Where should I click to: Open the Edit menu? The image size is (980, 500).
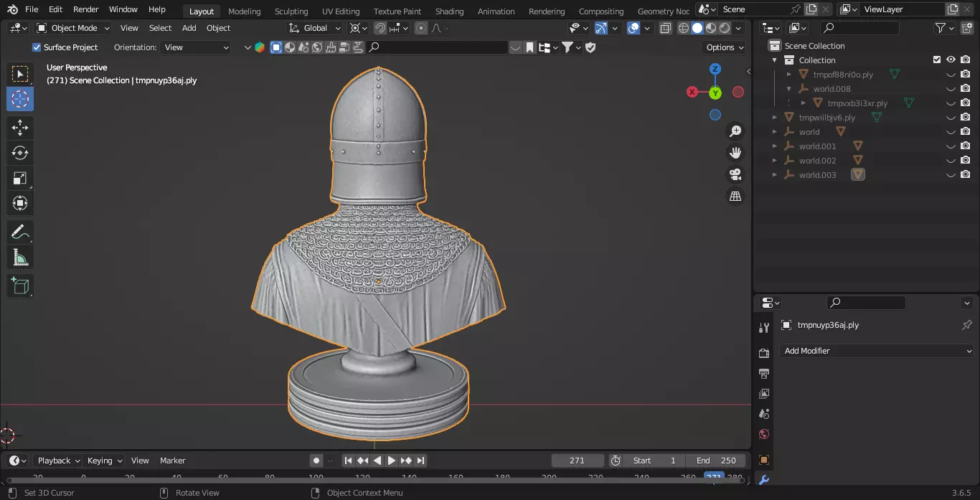55,9
